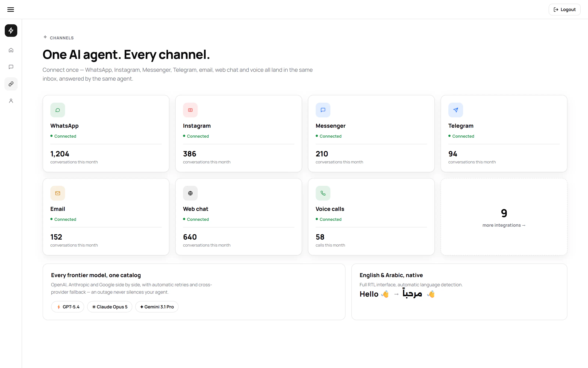Open the chat inbox sidebar icon
This screenshot has height=368, width=588.
coord(11,67)
